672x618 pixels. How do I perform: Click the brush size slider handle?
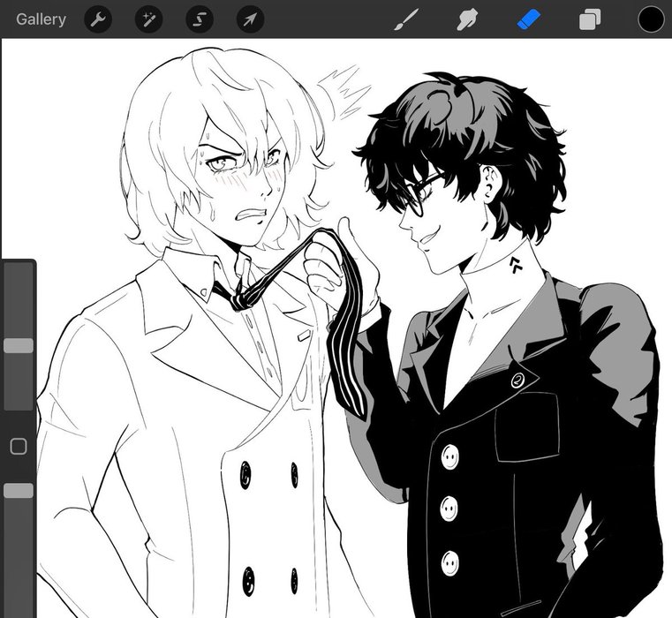point(19,345)
